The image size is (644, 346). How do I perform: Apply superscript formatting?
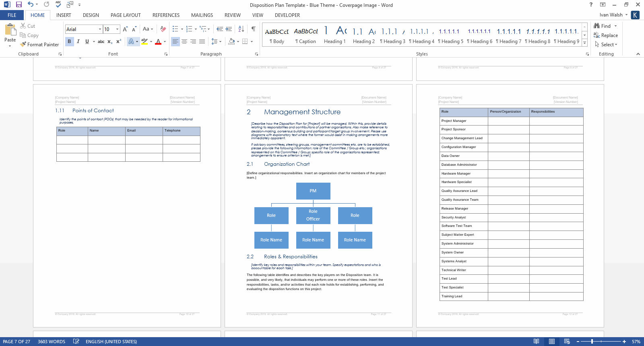pos(119,41)
